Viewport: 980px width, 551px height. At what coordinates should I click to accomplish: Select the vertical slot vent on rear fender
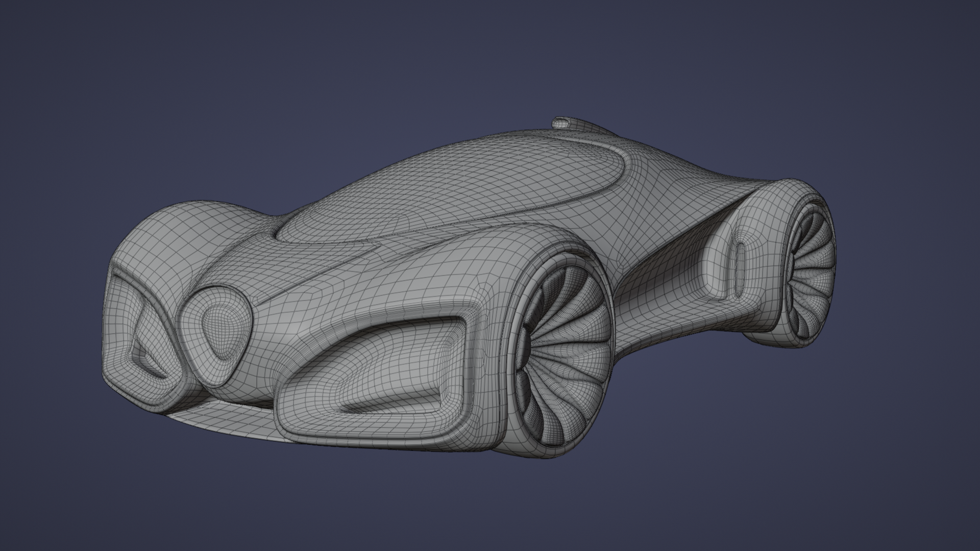(x=740, y=269)
